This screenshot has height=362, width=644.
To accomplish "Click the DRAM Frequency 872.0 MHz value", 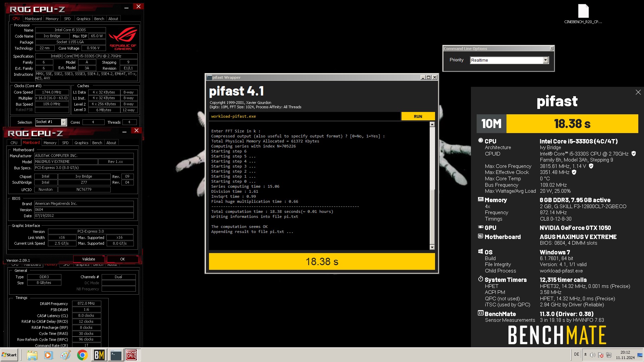I will pos(86,303).
